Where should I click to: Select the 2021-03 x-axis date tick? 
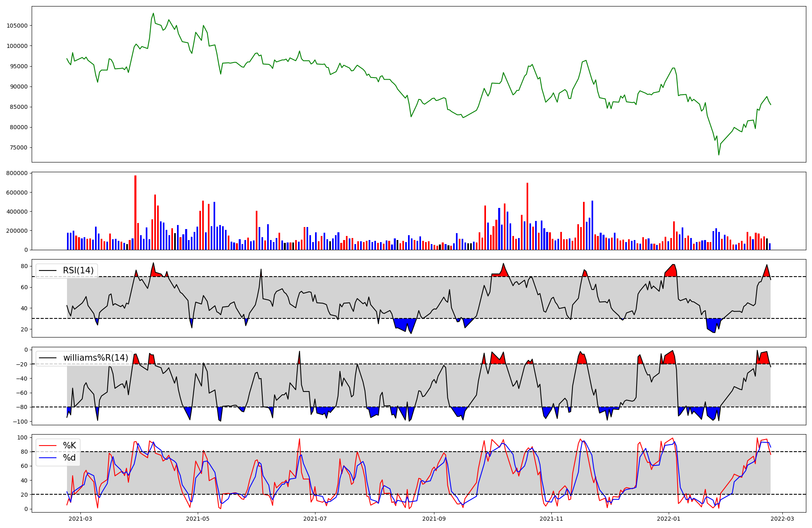coord(80,519)
